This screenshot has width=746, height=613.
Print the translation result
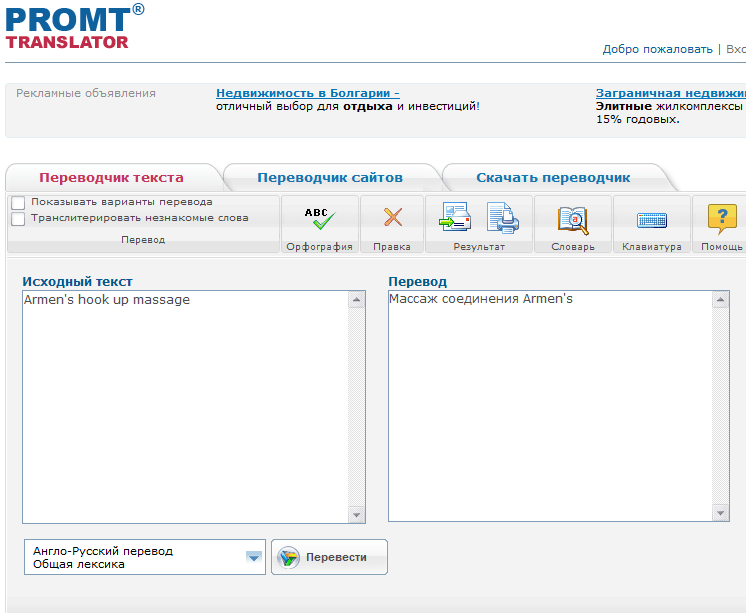tap(502, 217)
